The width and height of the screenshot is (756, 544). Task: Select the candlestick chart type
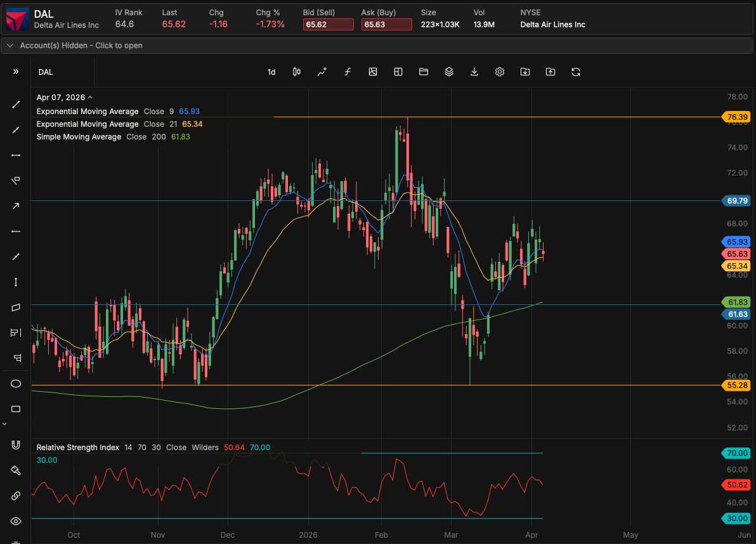296,72
